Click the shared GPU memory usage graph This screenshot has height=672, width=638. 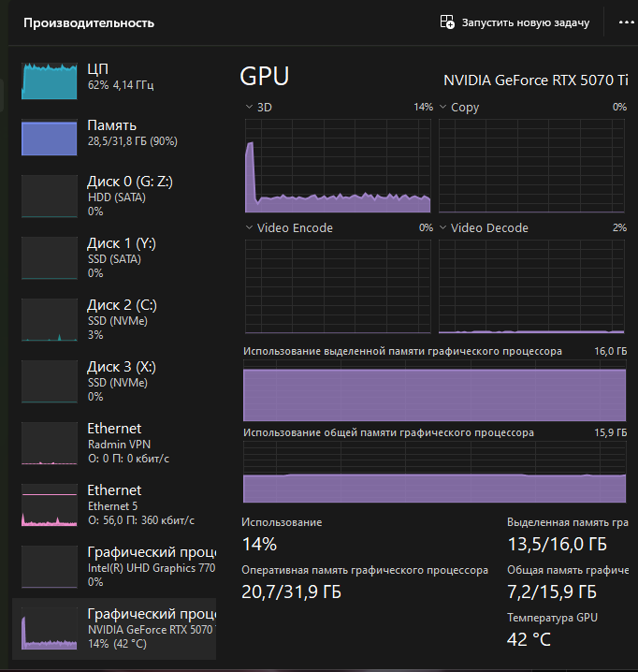434,472
